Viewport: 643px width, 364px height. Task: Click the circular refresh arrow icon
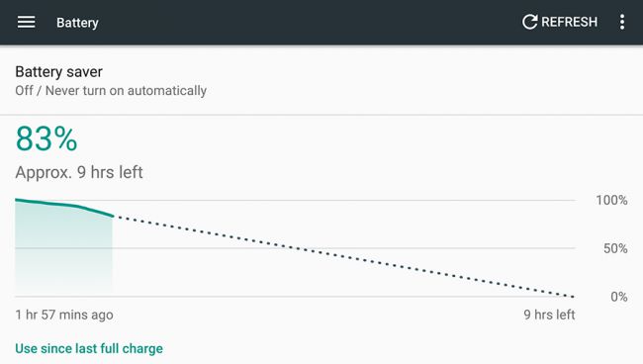[x=529, y=22]
